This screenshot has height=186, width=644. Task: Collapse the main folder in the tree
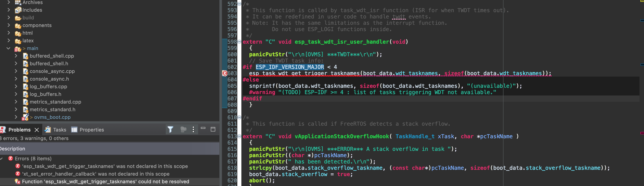(x=9, y=48)
